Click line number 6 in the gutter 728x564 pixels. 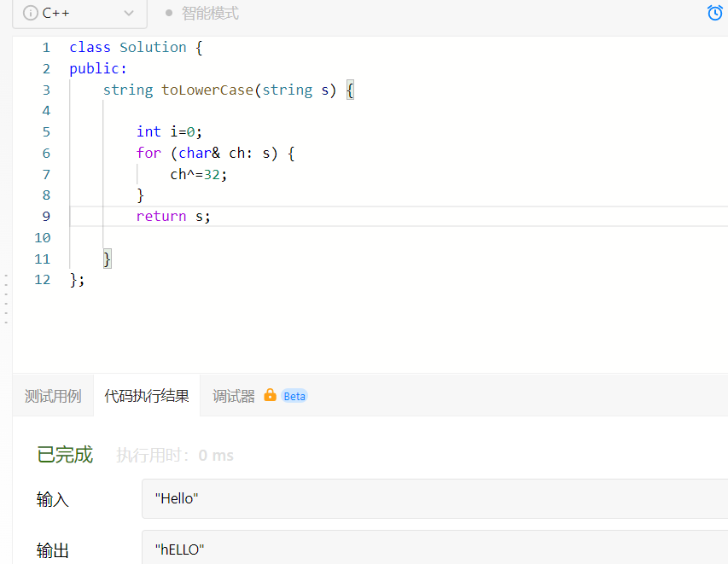46,154
